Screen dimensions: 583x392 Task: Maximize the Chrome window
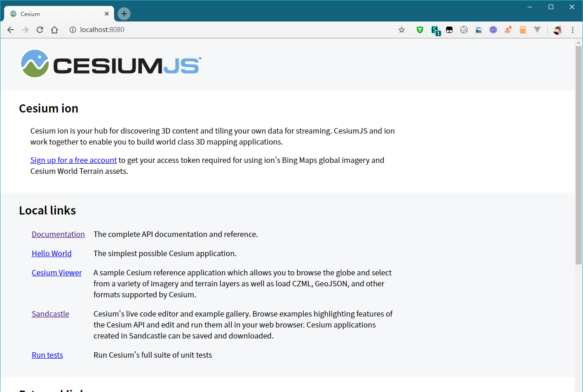(551, 7)
